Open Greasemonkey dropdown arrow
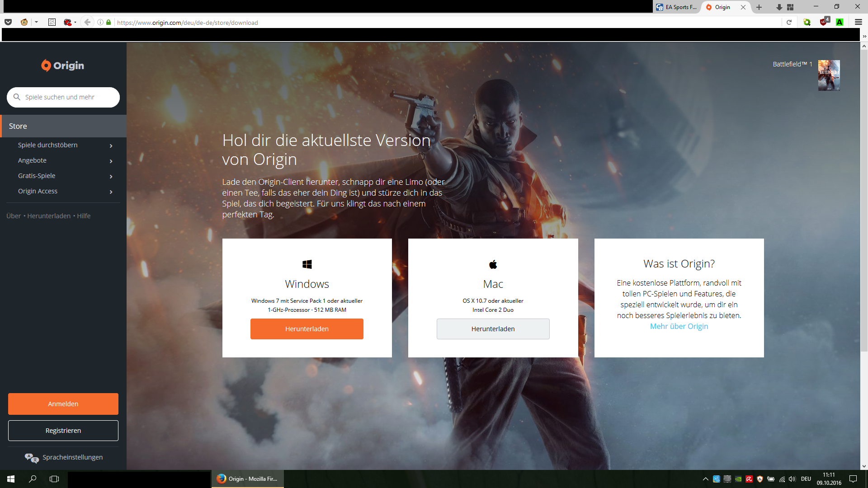Viewport: 868px width, 488px height. (36, 22)
